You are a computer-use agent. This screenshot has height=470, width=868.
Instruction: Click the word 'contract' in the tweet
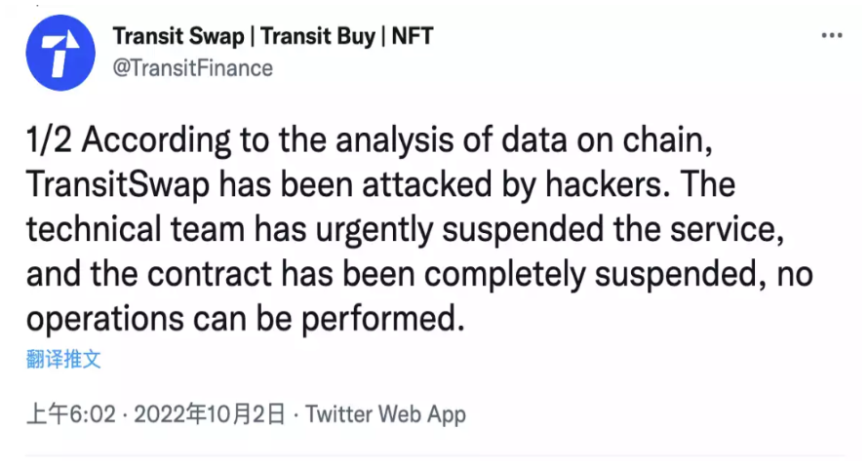(210, 274)
